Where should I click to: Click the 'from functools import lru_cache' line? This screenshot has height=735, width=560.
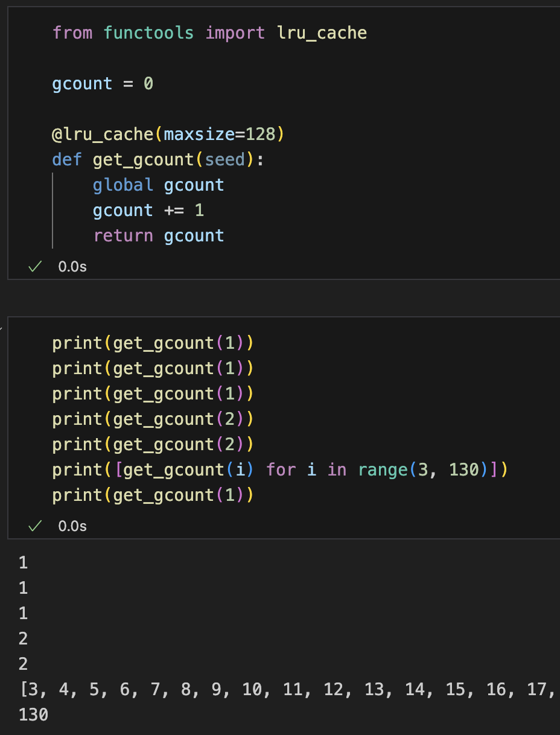click(x=209, y=33)
